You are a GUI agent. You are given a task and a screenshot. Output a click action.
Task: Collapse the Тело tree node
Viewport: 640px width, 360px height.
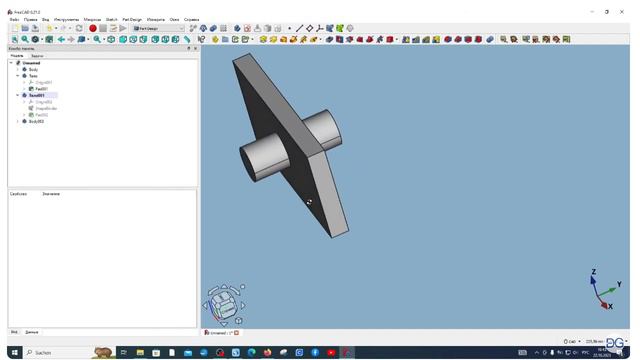click(18, 76)
